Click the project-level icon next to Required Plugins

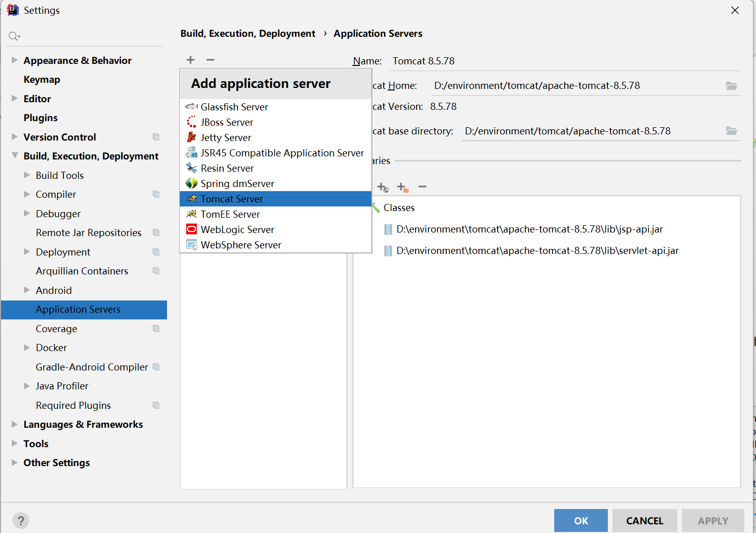coord(156,405)
